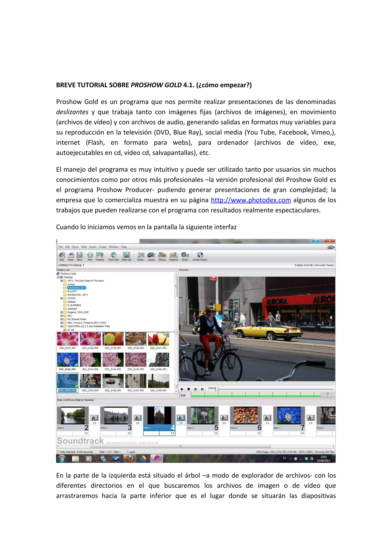Open the Create menu
The width and height of the screenshot is (392, 555).
(102, 247)
